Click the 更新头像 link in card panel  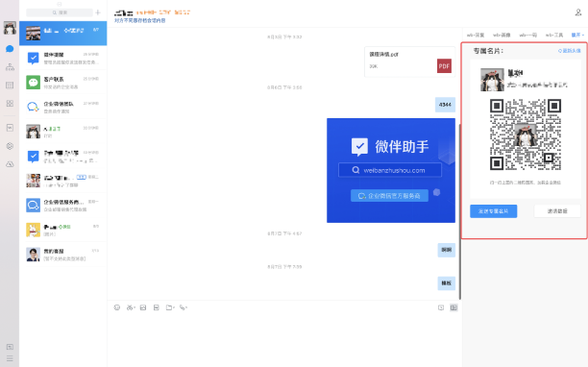click(569, 51)
